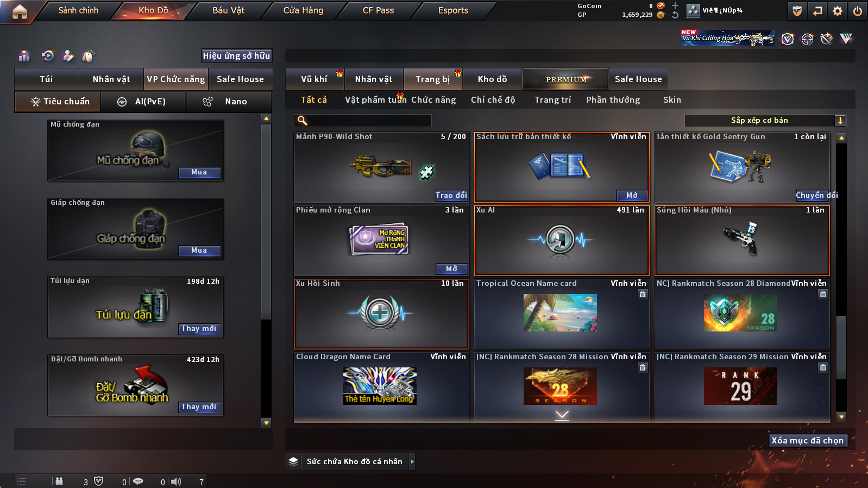This screenshot has width=868, height=488.
Task: Select the Tiêu chuẩn mode toggle
Action: click(58, 102)
